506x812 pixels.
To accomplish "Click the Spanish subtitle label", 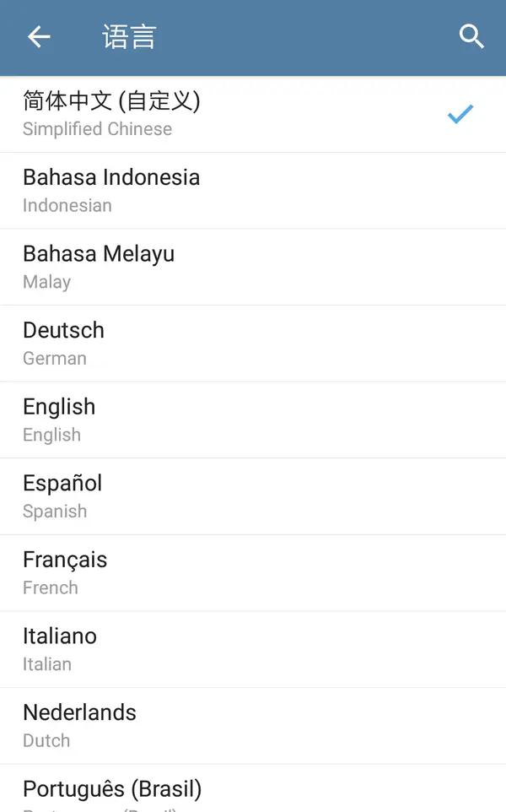I will pos(55,511).
